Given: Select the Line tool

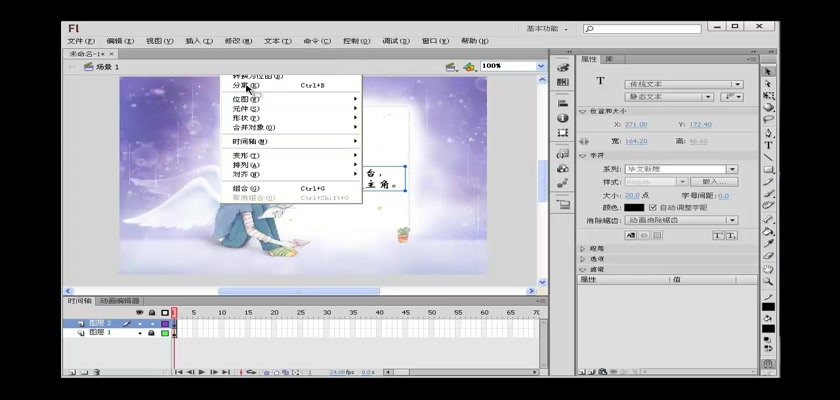Looking at the screenshot, I should [x=768, y=157].
